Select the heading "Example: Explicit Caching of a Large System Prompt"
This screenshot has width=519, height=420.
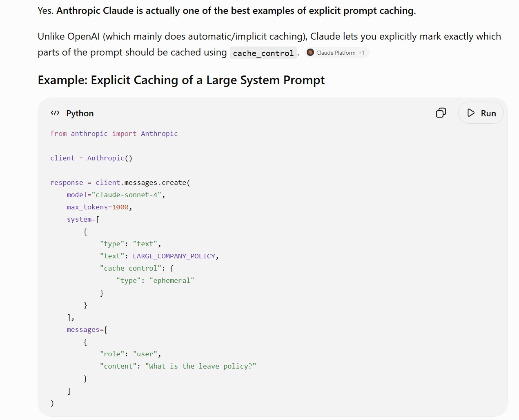pos(181,80)
